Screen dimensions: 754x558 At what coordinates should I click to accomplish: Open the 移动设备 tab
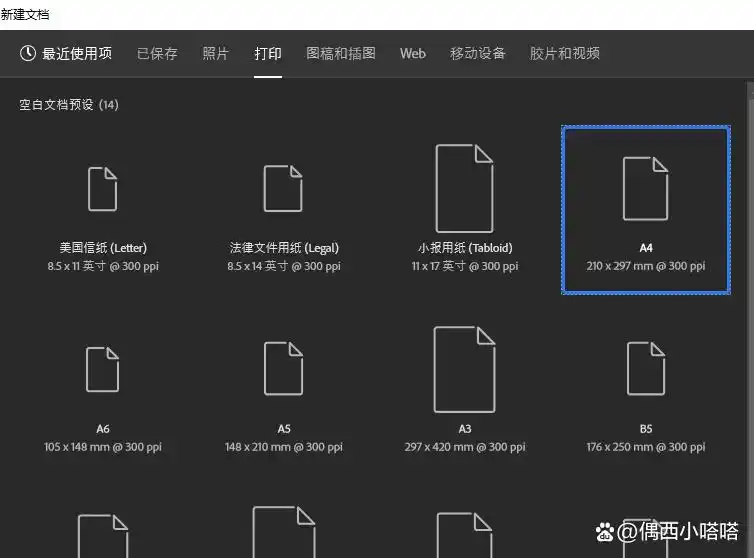click(x=478, y=53)
